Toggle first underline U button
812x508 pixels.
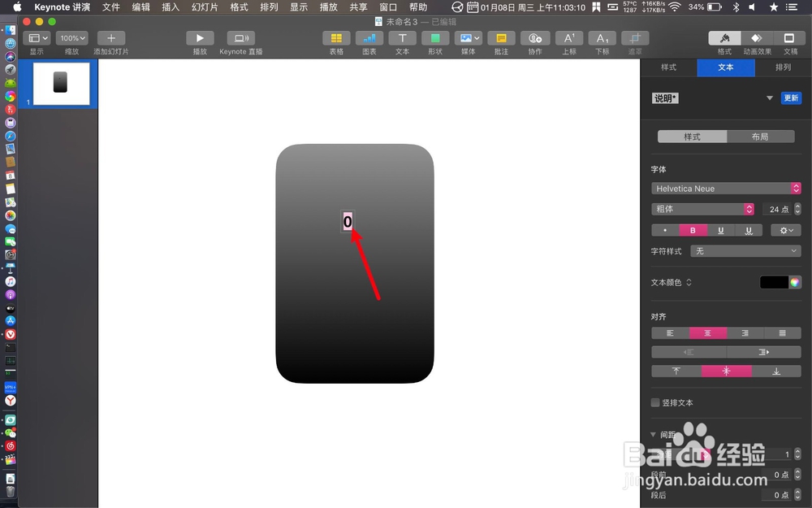pos(720,230)
